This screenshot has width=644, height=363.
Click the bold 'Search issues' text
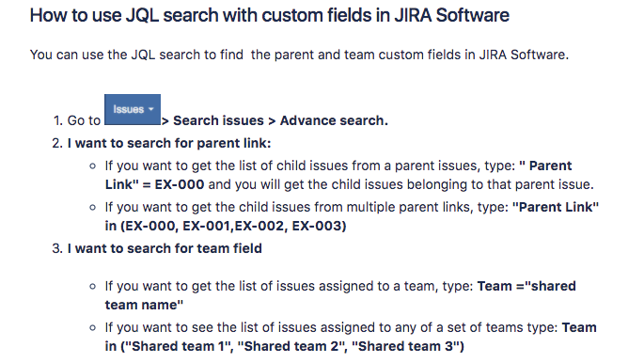(x=218, y=120)
